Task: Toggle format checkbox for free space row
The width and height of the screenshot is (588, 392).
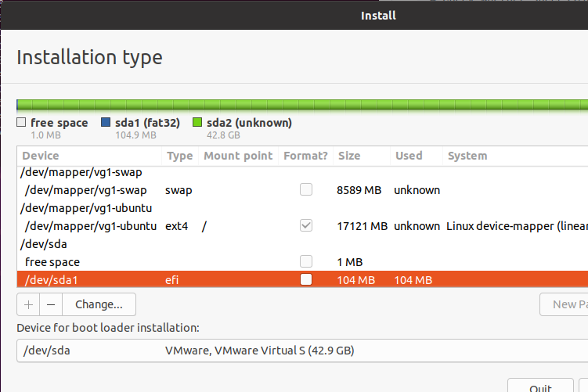Action: pyautogui.click(x=306, y=261)
